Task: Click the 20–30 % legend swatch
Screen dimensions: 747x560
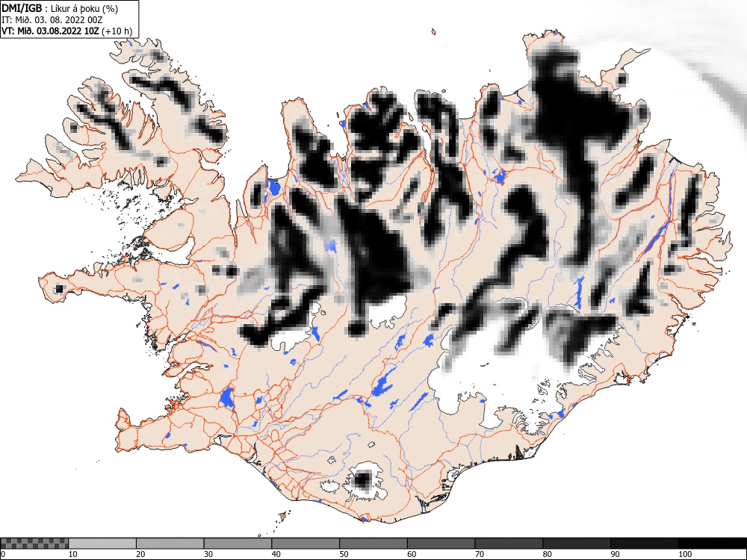Action: tap(170, 544)
